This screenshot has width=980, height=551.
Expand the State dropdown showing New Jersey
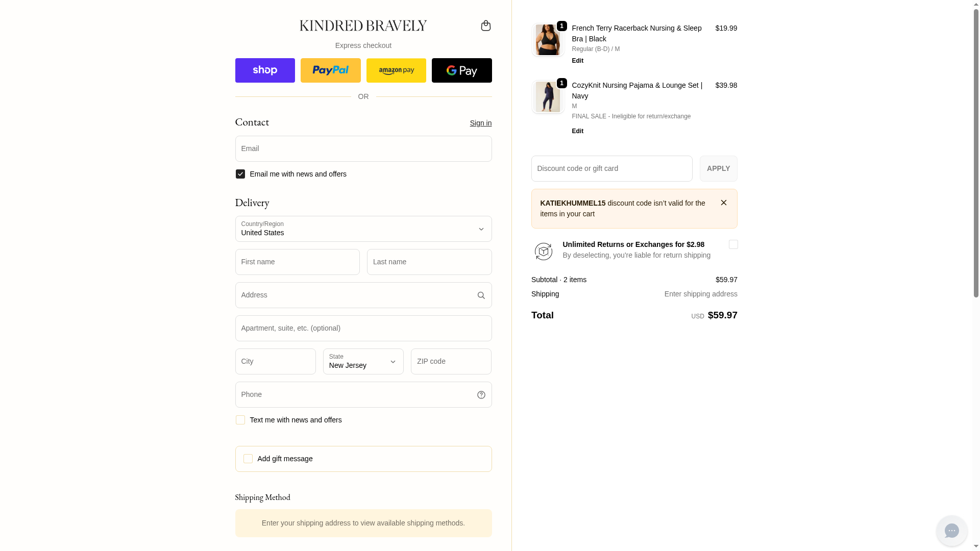[363, 362]
